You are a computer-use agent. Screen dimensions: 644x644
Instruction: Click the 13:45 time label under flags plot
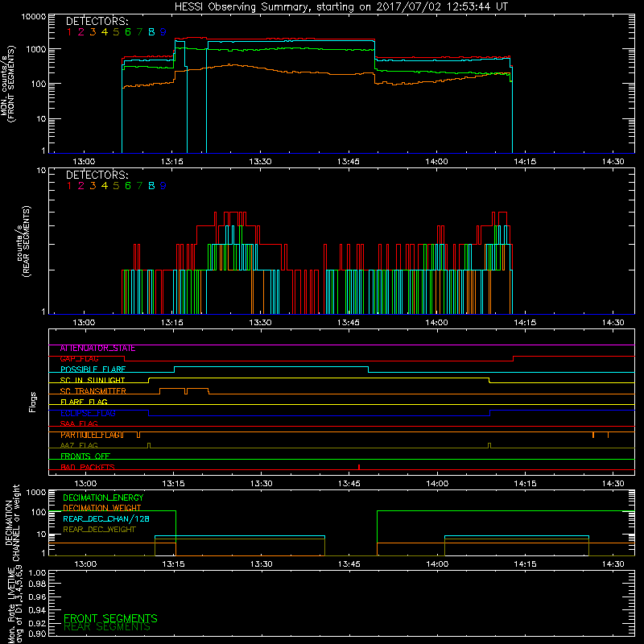pyautogui.click(x=349, y=484)
